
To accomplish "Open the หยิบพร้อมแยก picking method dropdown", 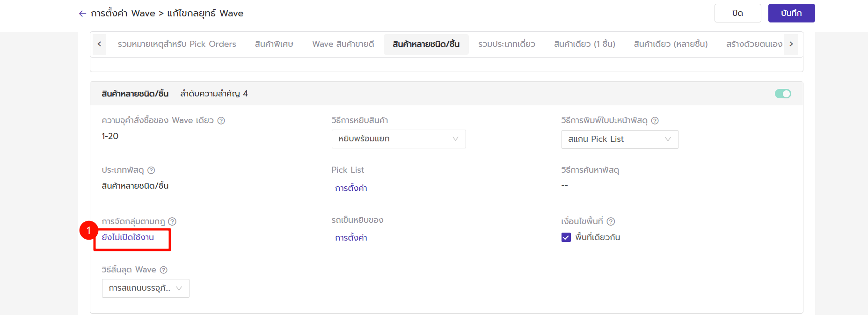I will point(398,139).
